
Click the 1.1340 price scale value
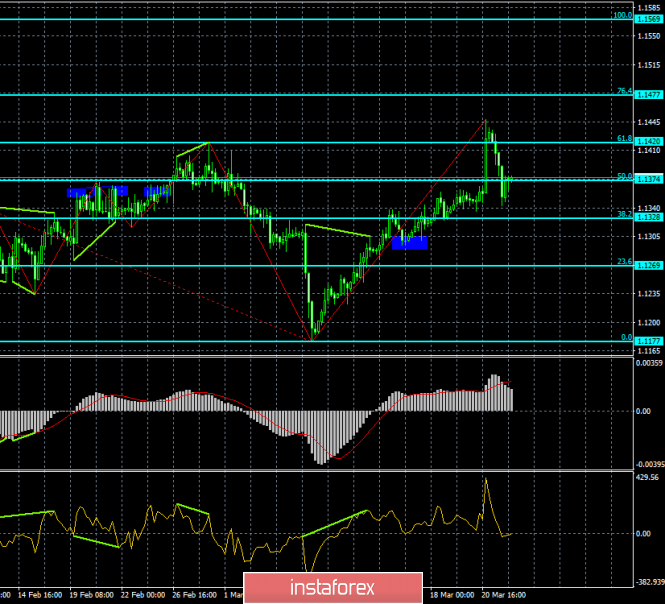649,208
